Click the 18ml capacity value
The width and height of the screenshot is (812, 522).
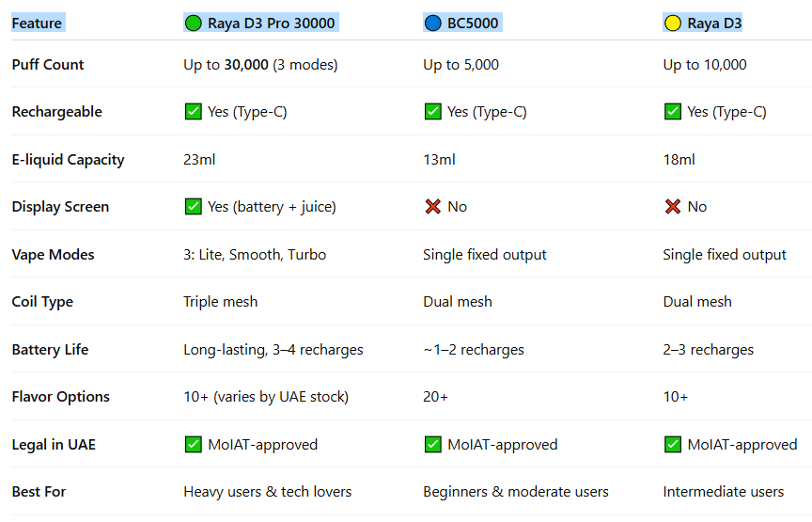(679, 160)
